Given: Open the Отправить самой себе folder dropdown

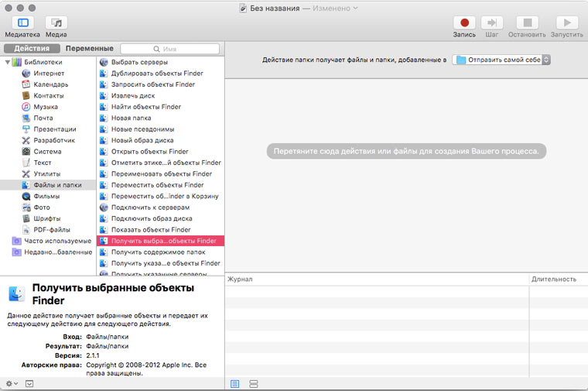Looking at the screenshot, I should 501,60.
